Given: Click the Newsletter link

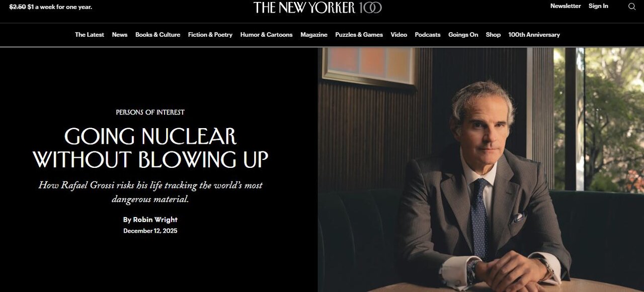Looking at the screenshot, I should coord(566,6).
